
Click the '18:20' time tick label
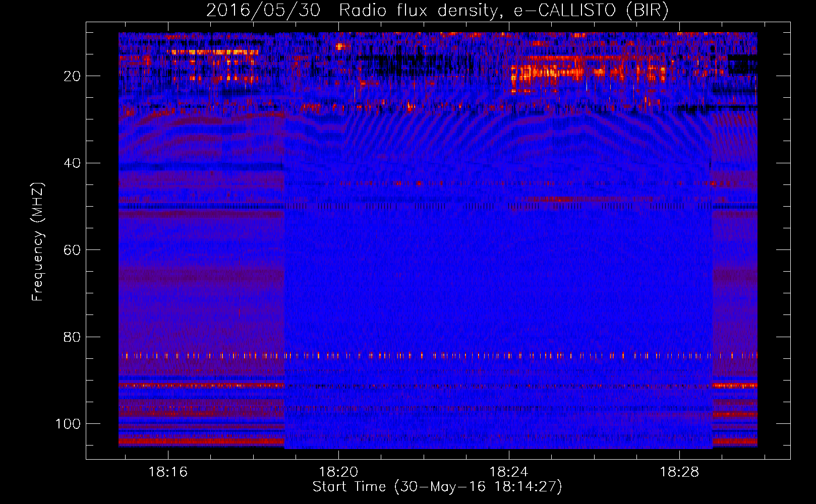coord(338,472)
